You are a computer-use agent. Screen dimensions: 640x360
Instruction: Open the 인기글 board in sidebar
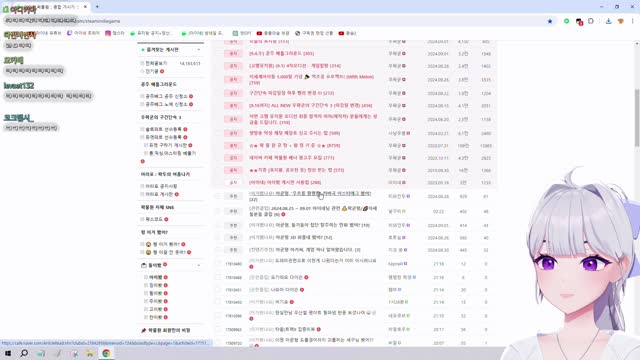pyautogui.click(x=152, y=71)
